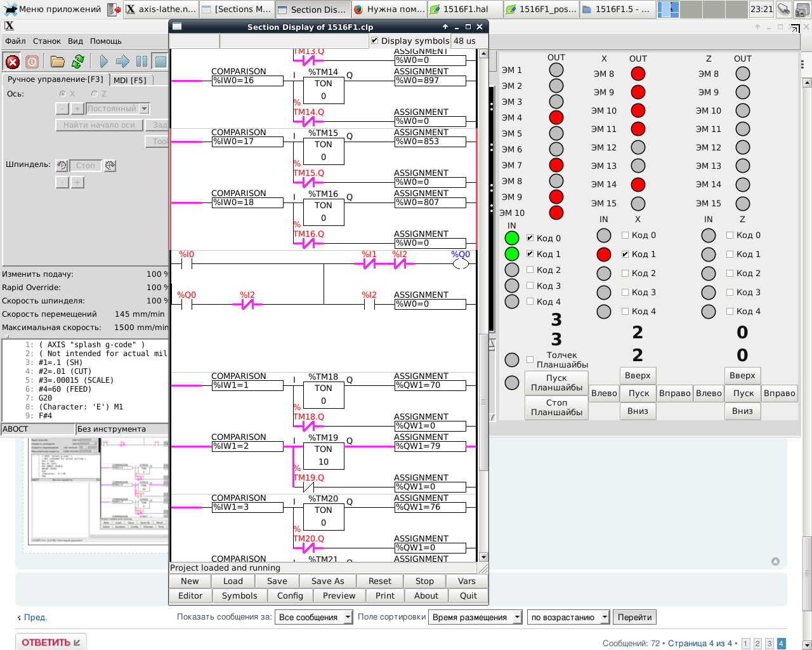
Task: Shade the Section Display window with up arrow
Action: tap(445, 27)
